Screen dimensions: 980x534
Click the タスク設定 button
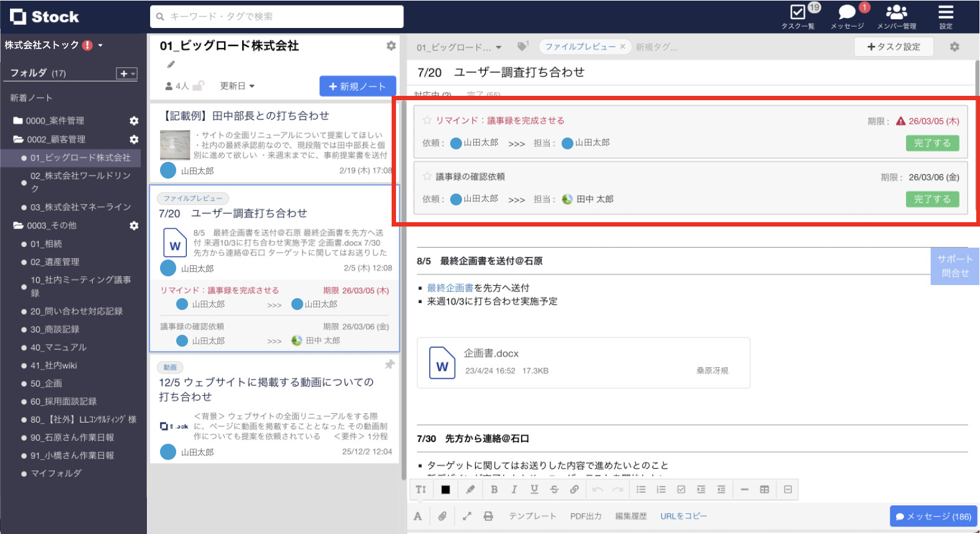893,47
